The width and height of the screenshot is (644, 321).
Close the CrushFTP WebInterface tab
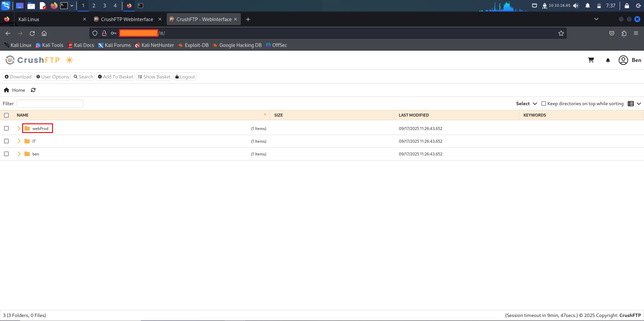(x=160, y=19)
